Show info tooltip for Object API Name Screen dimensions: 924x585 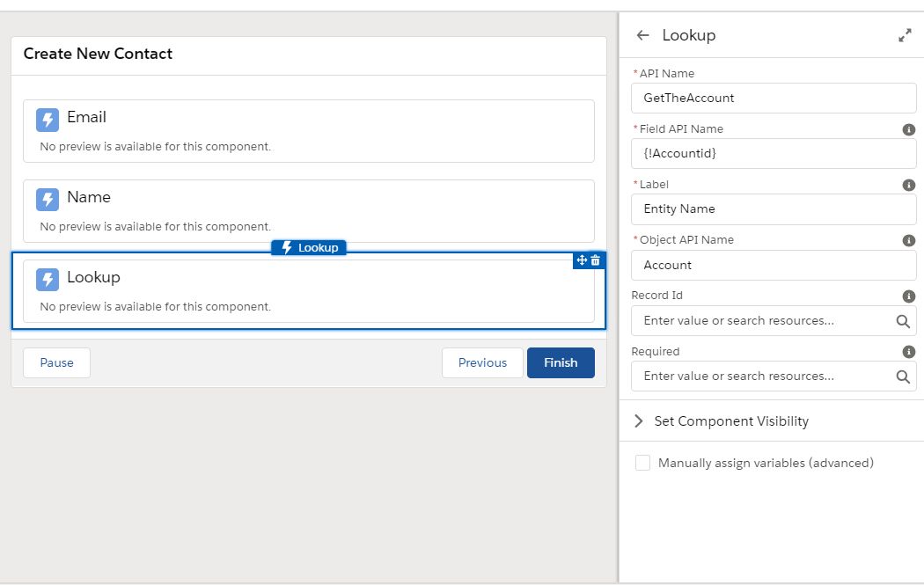(x=909, y=240)
